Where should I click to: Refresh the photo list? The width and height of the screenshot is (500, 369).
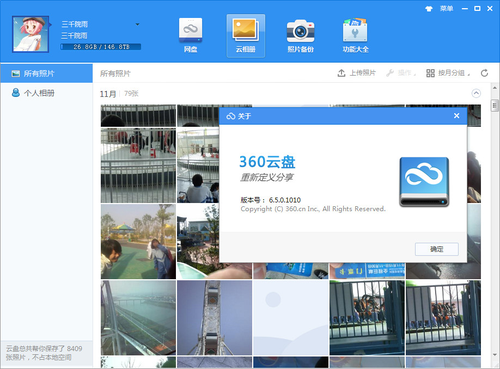[484, 73]
